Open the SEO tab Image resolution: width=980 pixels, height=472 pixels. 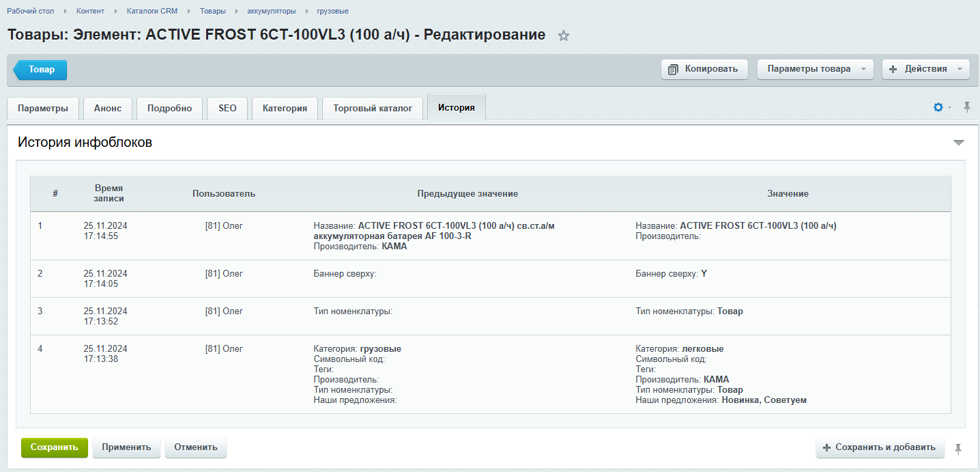(x=227, y=108)
